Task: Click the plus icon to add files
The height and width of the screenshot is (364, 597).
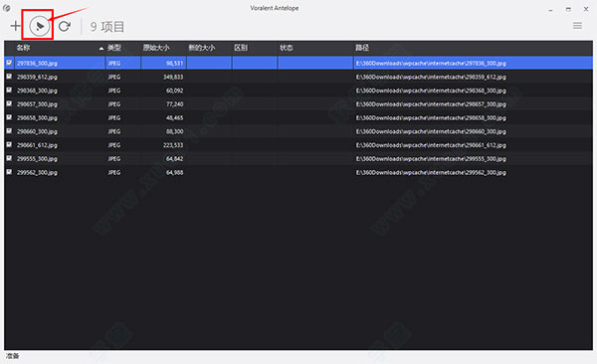Action: click(x=15, y=26)
